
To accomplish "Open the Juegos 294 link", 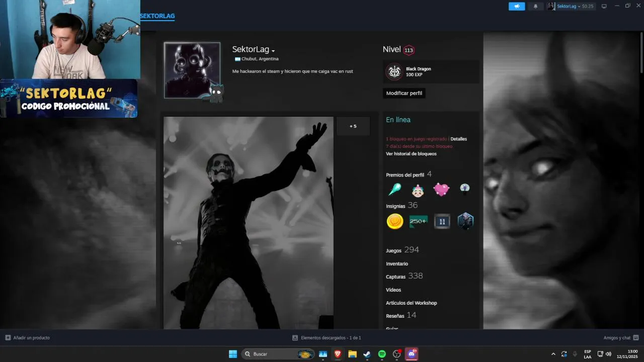I will point(402,250).
